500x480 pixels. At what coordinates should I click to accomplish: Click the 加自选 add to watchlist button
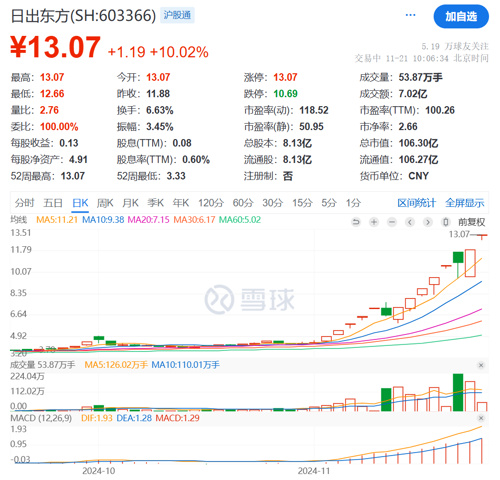pos(461,16)
